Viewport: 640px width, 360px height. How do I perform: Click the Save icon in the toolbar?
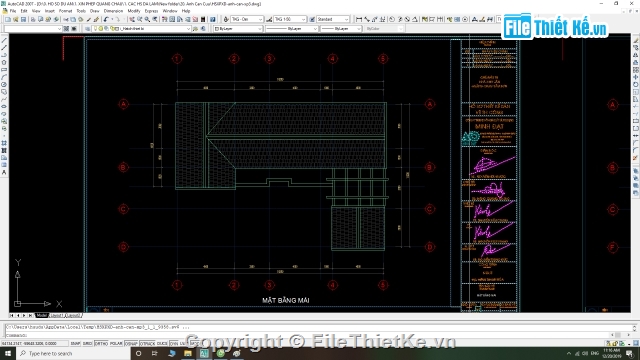coord(23,19)
